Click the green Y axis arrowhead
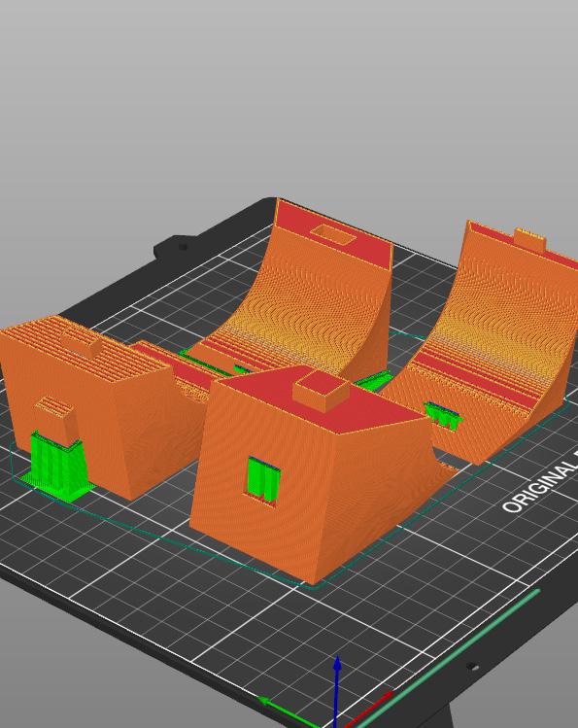 264,701
